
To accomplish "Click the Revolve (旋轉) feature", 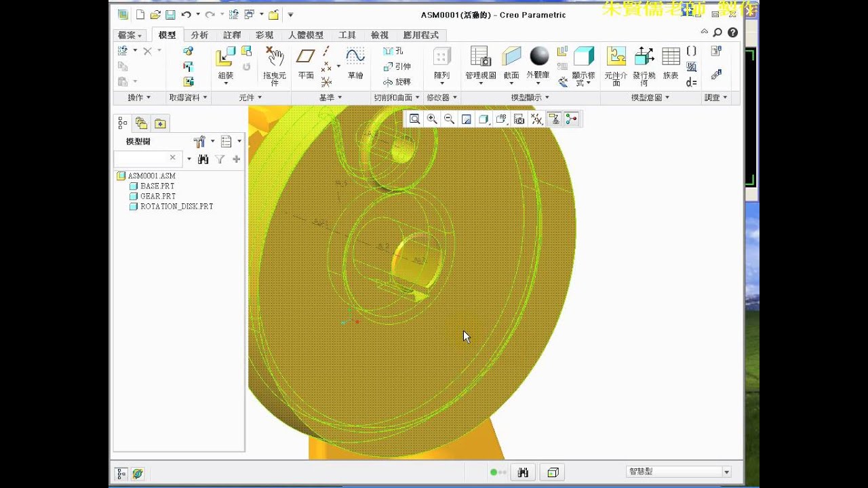I will (x=397, y=82).
